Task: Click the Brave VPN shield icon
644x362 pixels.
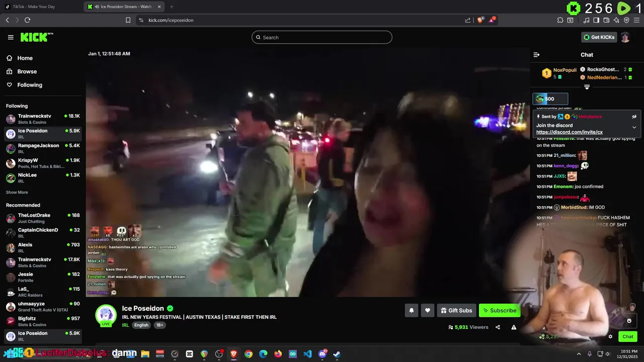Action: click(626, 20)
